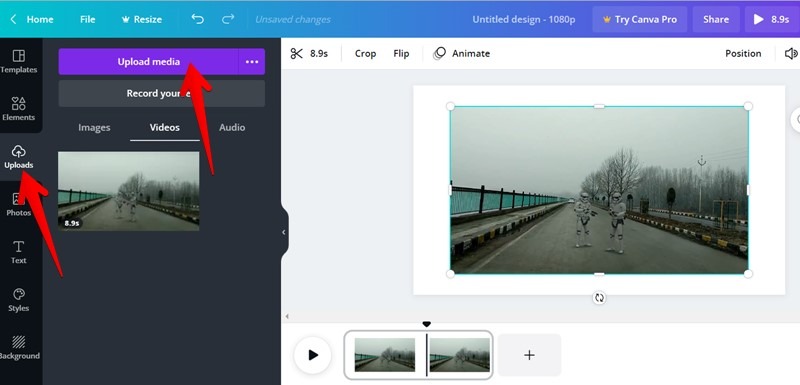Open the Background sidebar panel
The height and width of the screenshot is (385, 800).
click(x=18, y=348)
